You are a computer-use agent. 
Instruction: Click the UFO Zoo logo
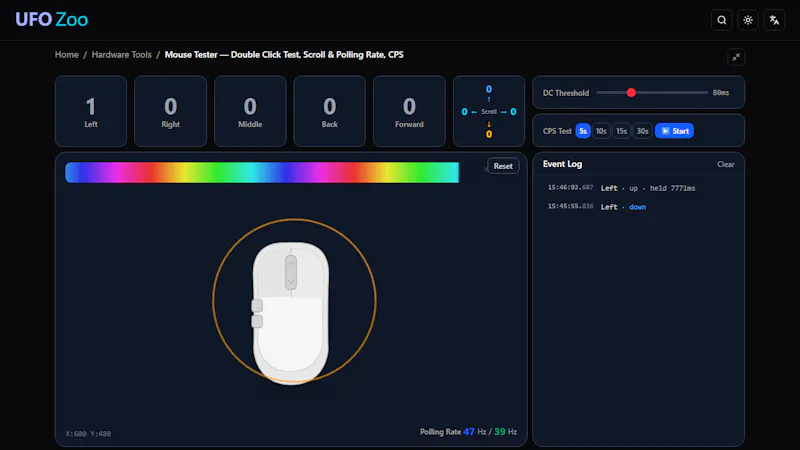[x=52, y=19]
